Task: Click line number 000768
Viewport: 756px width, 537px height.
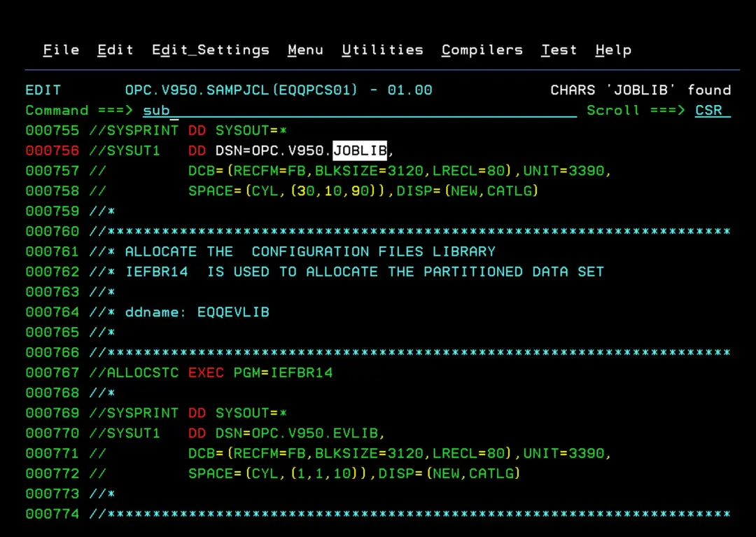Action: [52, 393]
